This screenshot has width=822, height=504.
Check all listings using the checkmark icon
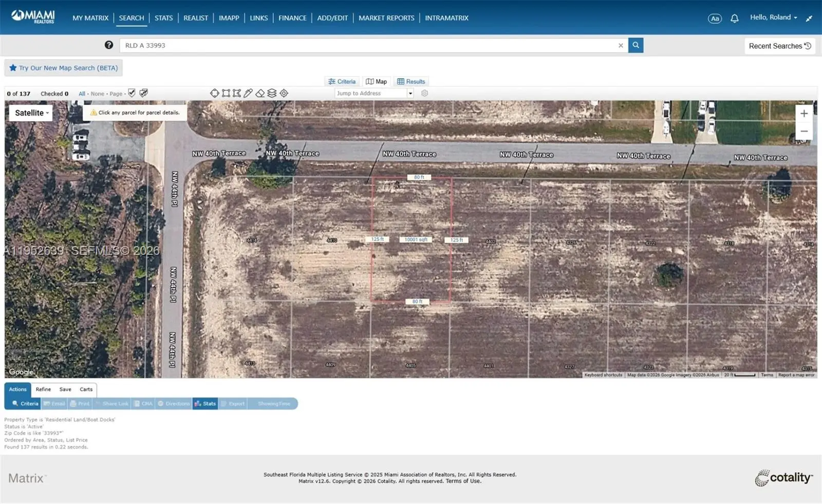point(132,93)
